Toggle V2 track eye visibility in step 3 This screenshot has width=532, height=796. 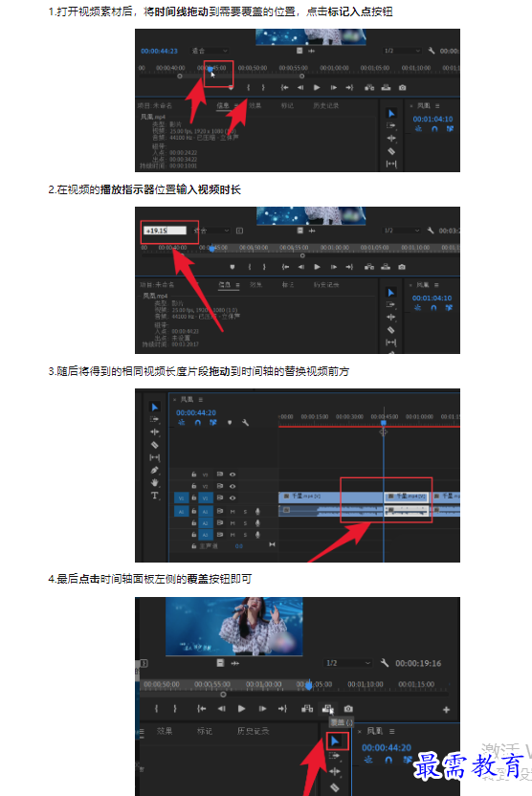point(233,486)
